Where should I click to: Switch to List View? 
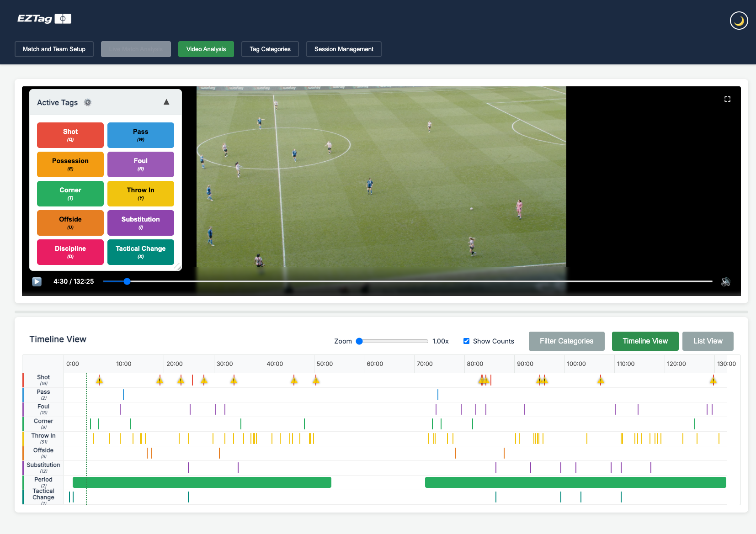tap(708, 341)
